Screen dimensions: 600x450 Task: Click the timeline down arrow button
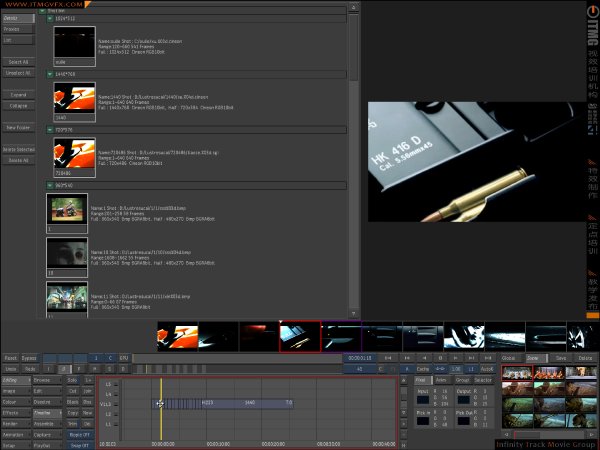click(x=404, y=412)
